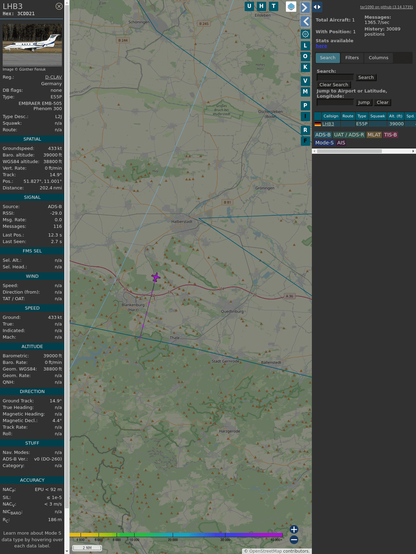The width and height of the screenshot is (416, 554).
Task: Click the horizontal scrollbar under aircraft table
Action: (x=348, y=151)
